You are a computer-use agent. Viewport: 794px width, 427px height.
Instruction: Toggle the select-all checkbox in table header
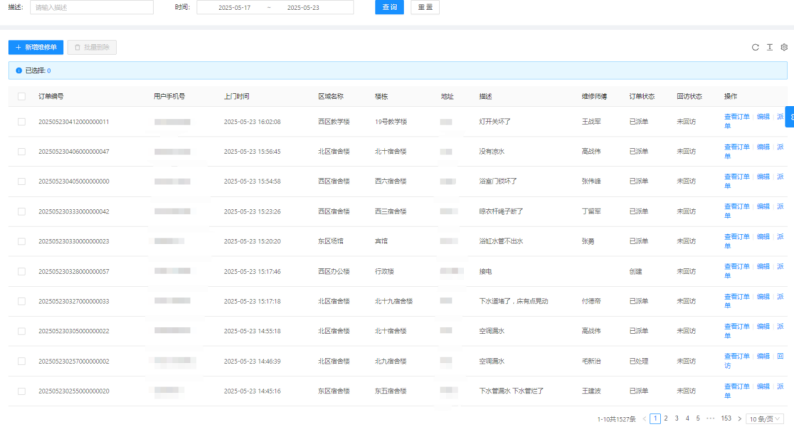click(21, 97)
